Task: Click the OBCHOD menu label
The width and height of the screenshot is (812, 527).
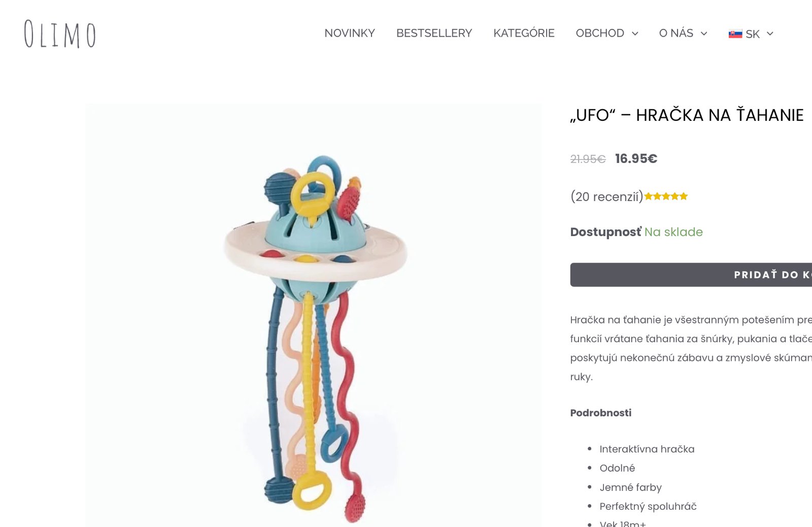Action: (x=600, y=33)
